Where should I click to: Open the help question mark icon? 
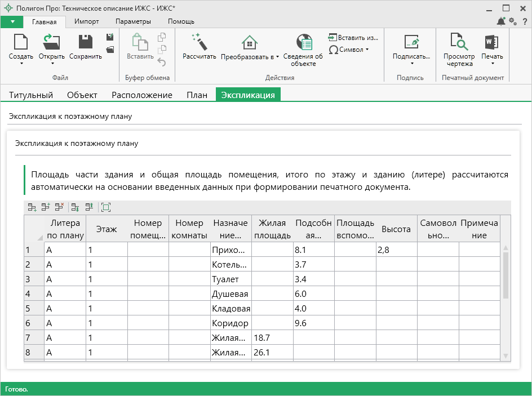[525, 21]
